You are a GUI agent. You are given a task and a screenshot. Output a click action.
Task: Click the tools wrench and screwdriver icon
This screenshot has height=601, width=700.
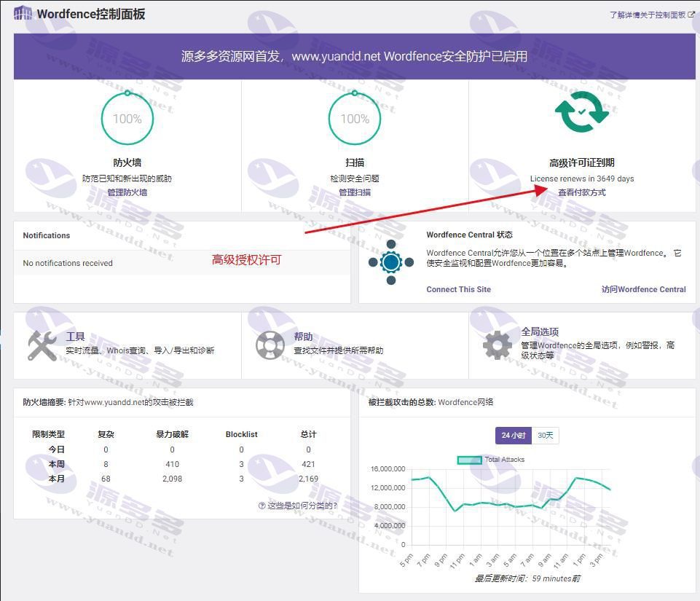(42, 345)
